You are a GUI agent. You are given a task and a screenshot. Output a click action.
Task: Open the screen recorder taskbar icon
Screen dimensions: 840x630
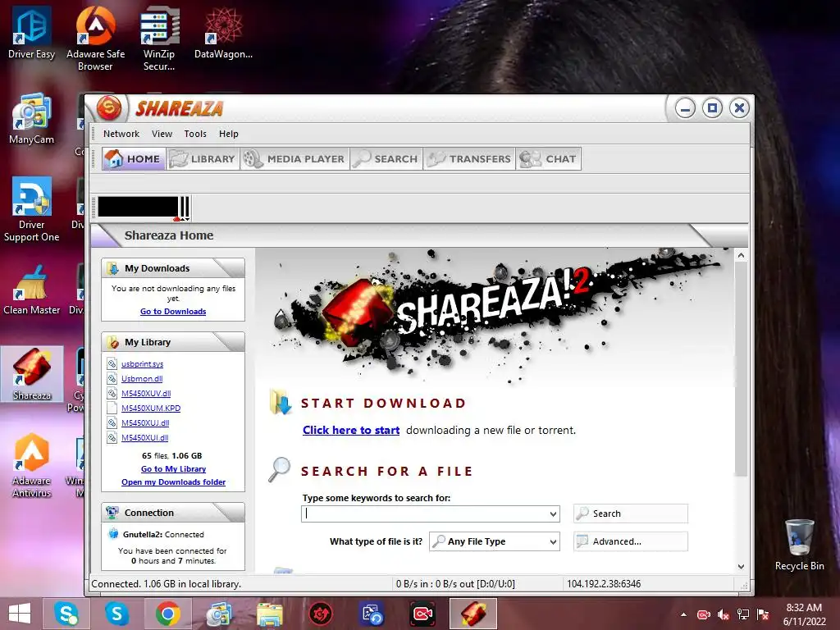tap(422, 614)
